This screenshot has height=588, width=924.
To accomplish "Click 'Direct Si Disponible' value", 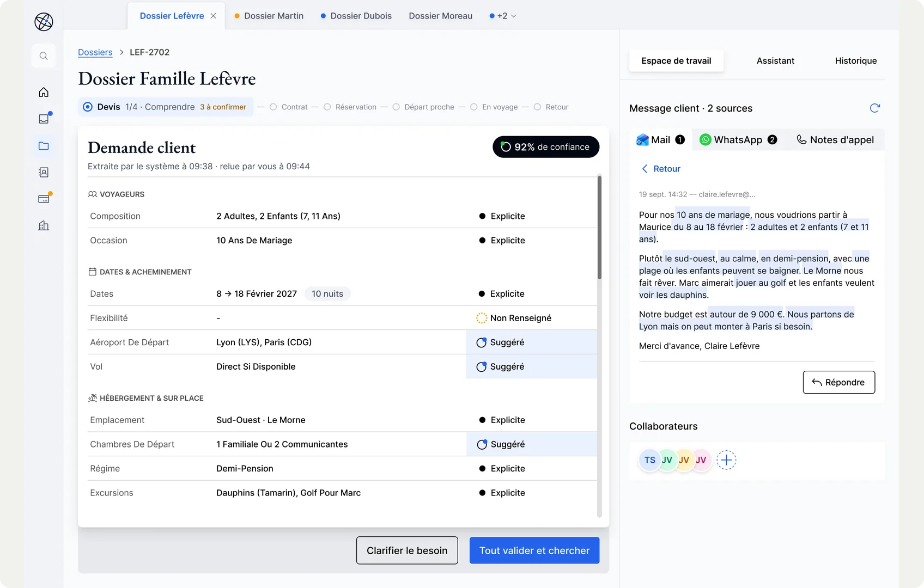I will point(256,367).
